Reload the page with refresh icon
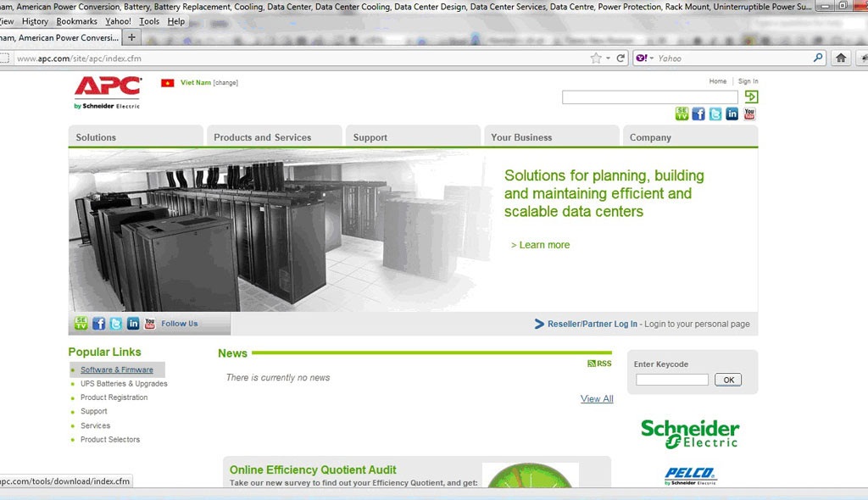Image resolution: width=868 pixels, height=500 pixels. (620, 58)
